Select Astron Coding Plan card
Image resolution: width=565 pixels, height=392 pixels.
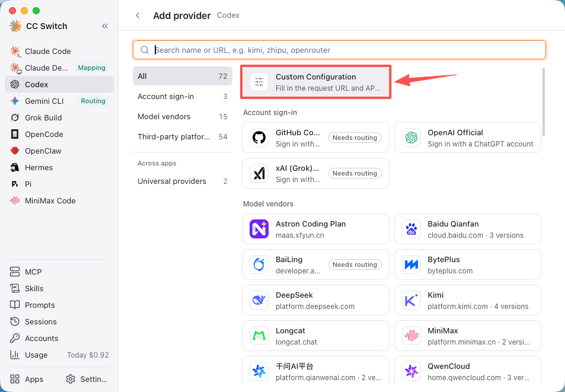point(315,229)
